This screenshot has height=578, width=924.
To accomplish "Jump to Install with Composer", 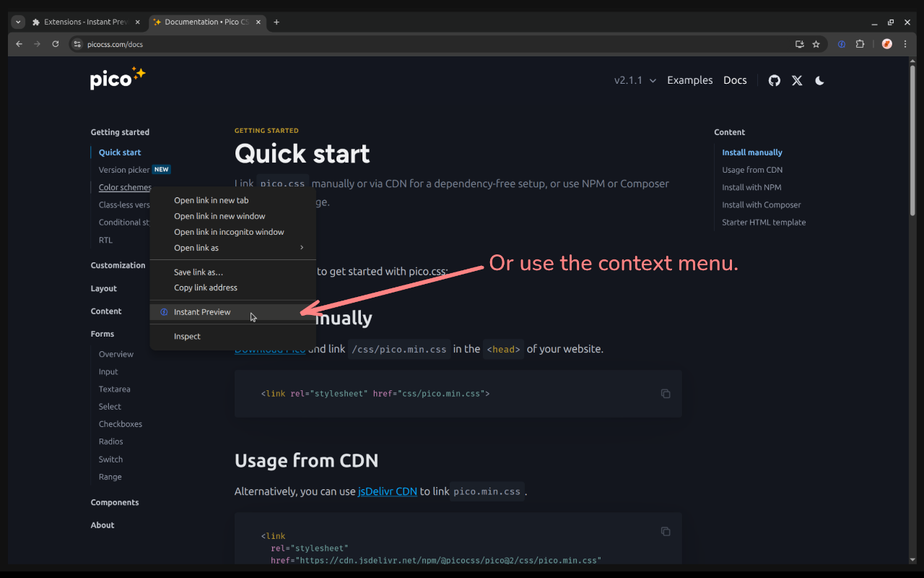I will pos(762,204).
